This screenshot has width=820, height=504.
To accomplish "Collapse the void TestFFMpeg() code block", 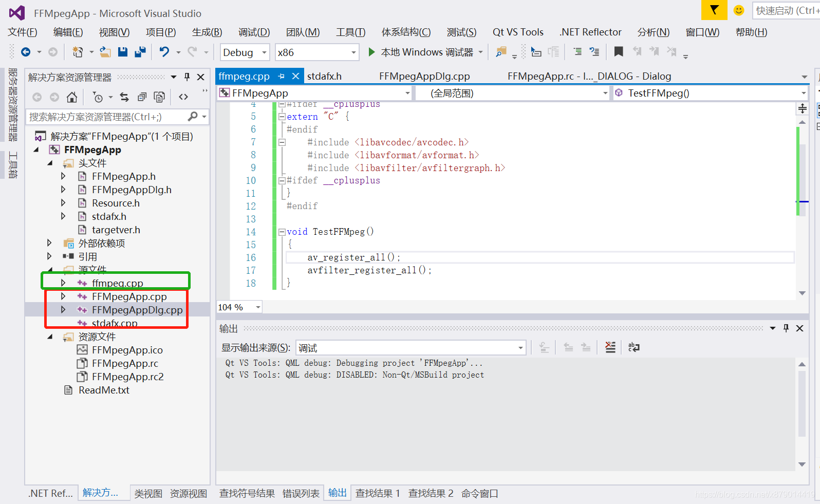I will pyautogui.click(x=282, y=232).
